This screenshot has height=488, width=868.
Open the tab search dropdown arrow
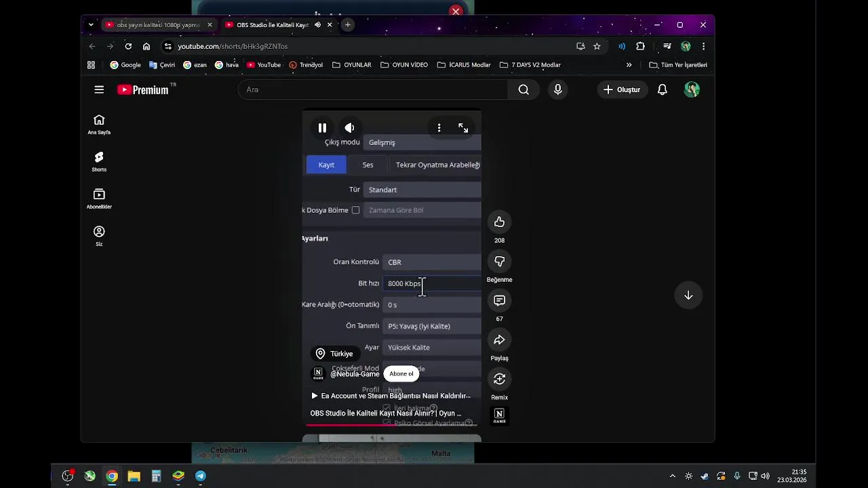91,25
